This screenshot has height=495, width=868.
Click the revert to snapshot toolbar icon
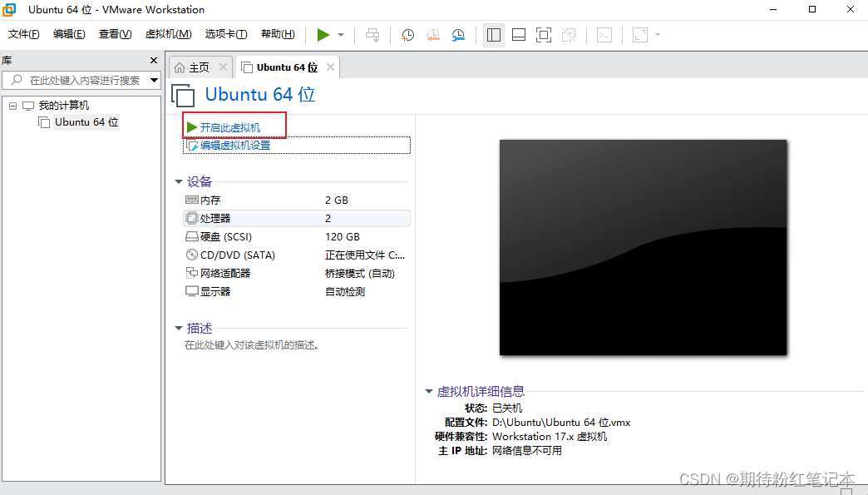click(x=433, y=35)
